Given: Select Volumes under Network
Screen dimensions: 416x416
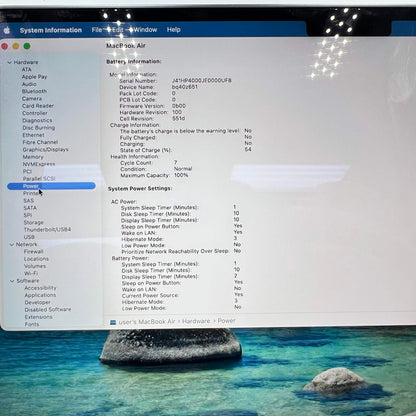Looking at the screenshot, I should pos(35,266).
